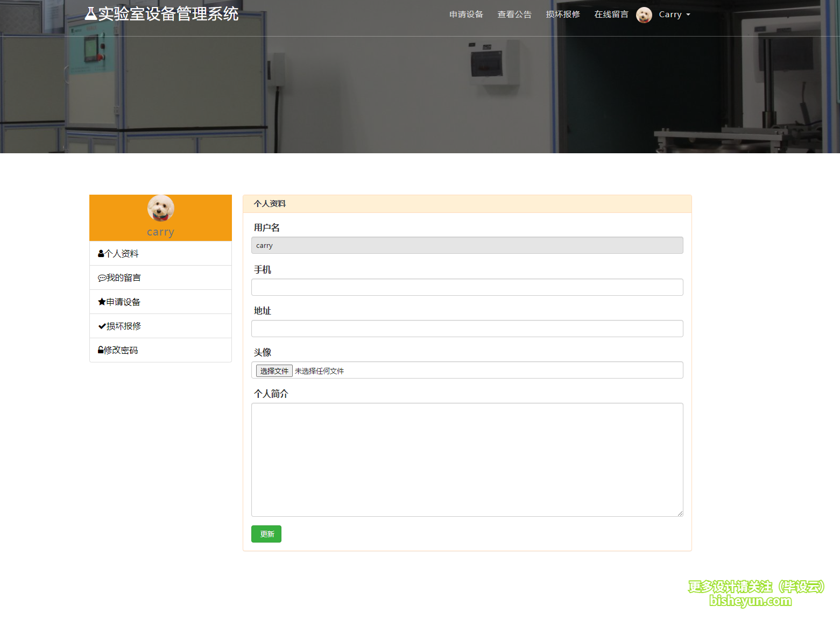Click the 申请设备 top navigation item

click(x=466, y=15)
